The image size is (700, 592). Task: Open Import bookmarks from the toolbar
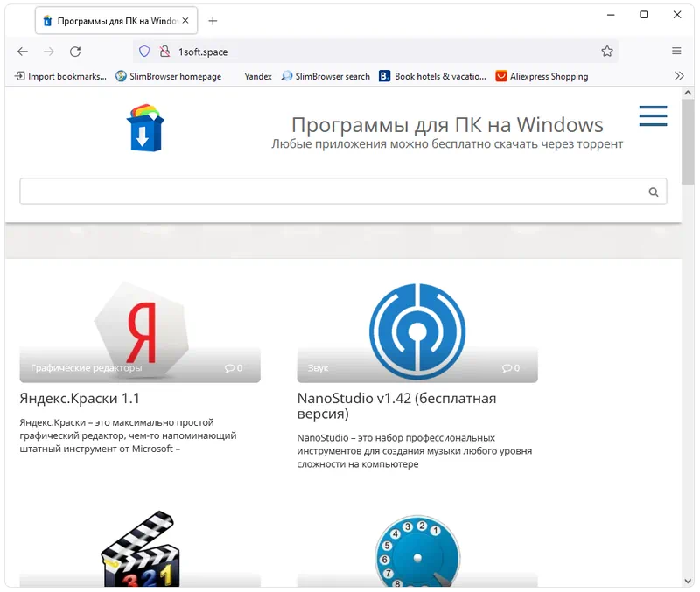(x=60, y=76)
